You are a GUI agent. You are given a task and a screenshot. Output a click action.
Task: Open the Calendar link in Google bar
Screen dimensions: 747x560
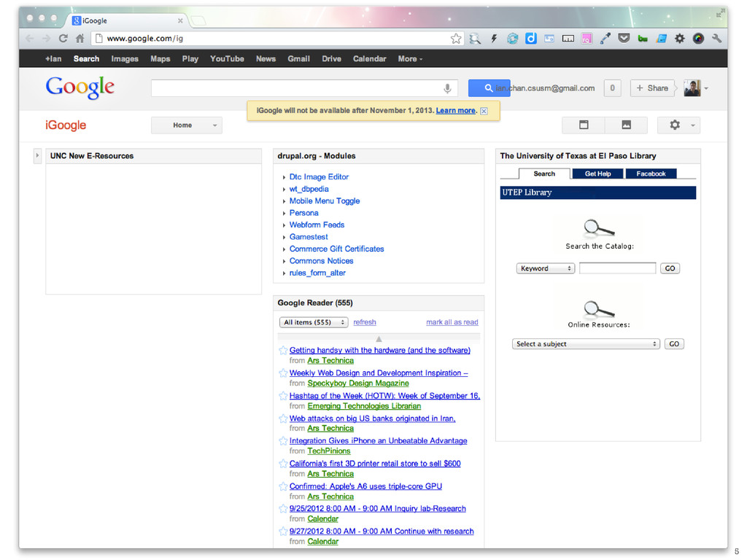[x=369, y=59]
